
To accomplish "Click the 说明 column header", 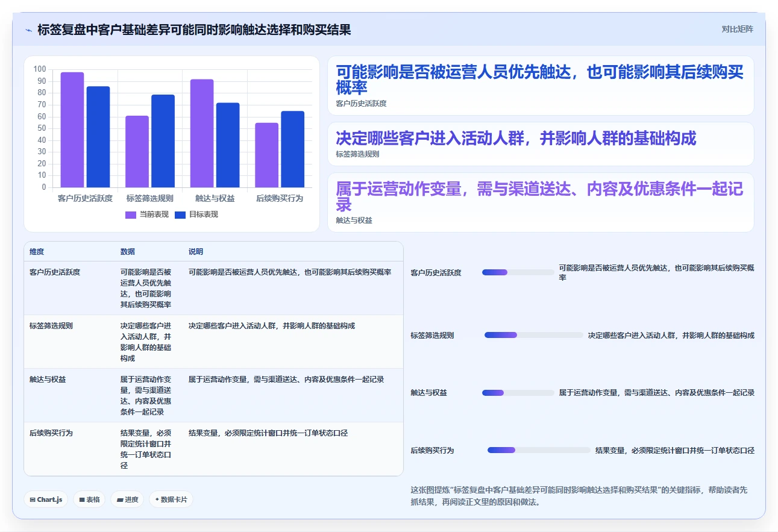I will point(196,252).
